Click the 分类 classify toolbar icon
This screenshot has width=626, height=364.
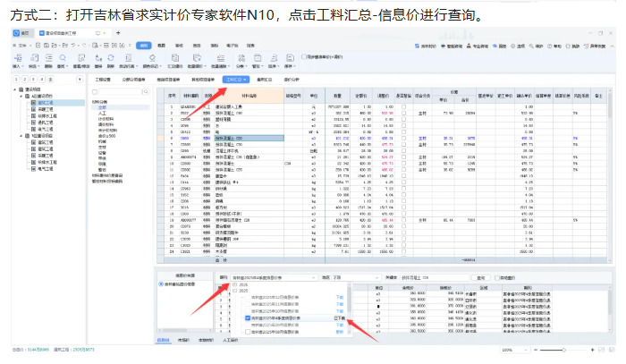tap(241, 58)
